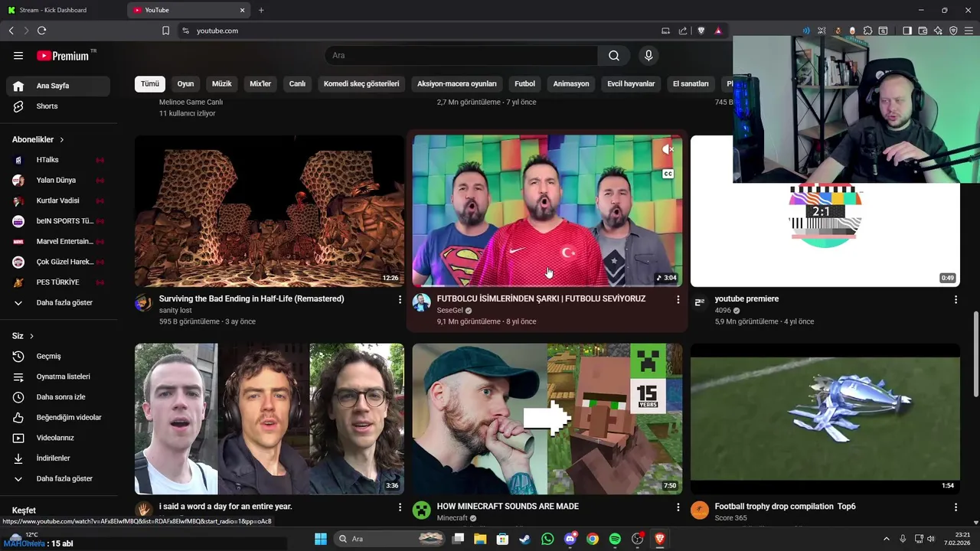Screen dimensions: 980x551
Task: Bookmark this page with the bookmark icon
Action: (x=165, y=31)
